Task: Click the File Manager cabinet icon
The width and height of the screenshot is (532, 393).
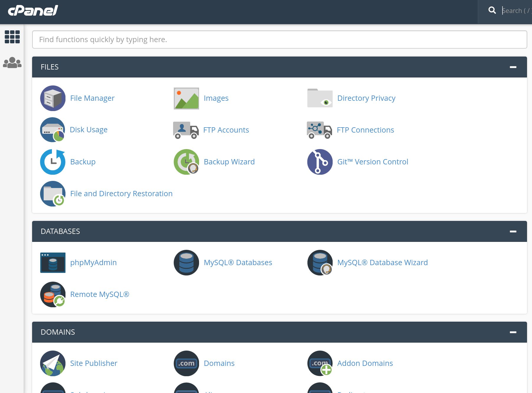Action: 53,98
